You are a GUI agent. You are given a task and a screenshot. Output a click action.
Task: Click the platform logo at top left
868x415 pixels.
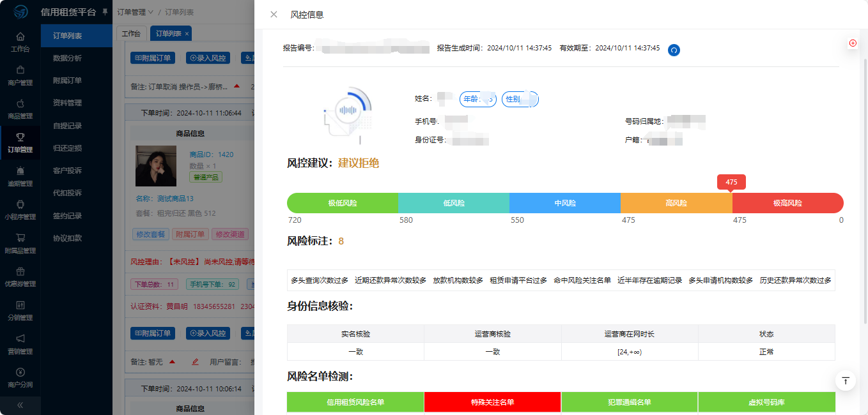click(20, 12)
